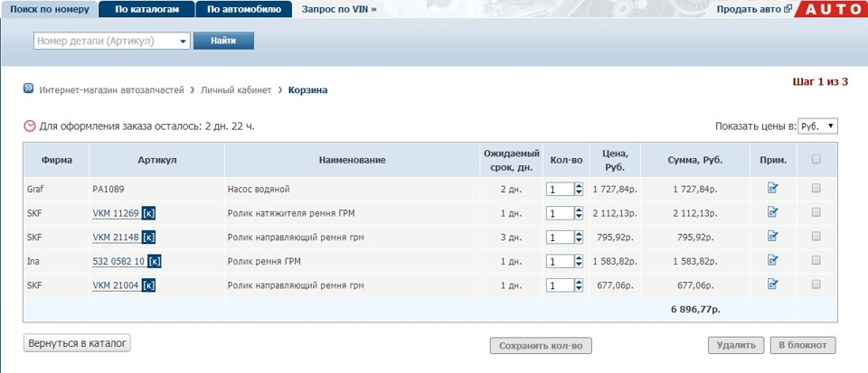The width and height of the screenshot is (868, 373).
Task: Open the currency dropdown showing Руб.
Action: coord(818,126)
